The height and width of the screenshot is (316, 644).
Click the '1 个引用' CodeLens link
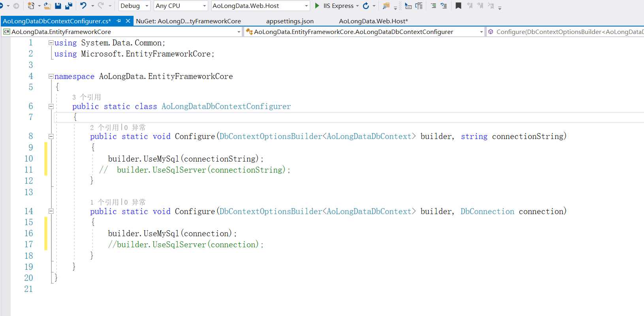104,202
